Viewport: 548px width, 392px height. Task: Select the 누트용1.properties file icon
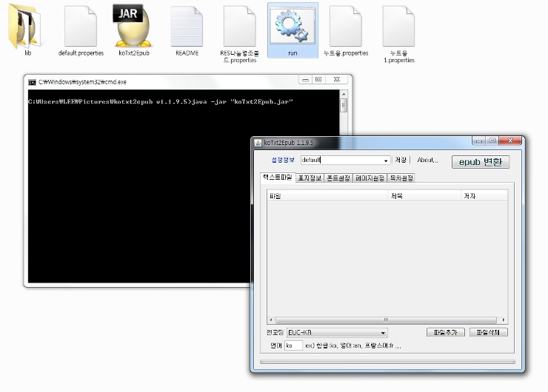[398, 26]
